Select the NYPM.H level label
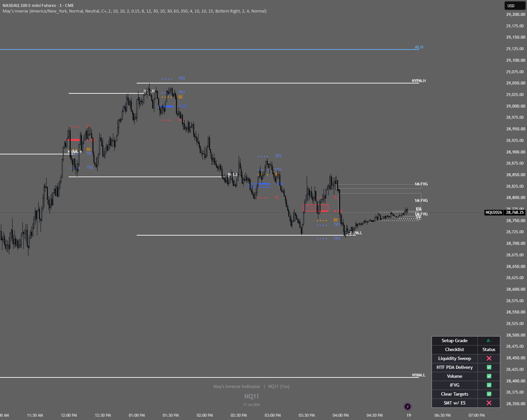527x420 pixels. point(419,81)
